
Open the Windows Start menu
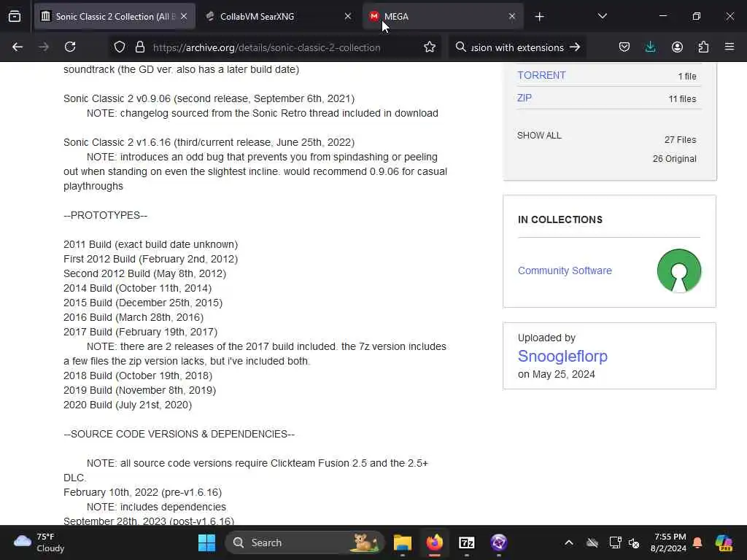coord(206,542)
